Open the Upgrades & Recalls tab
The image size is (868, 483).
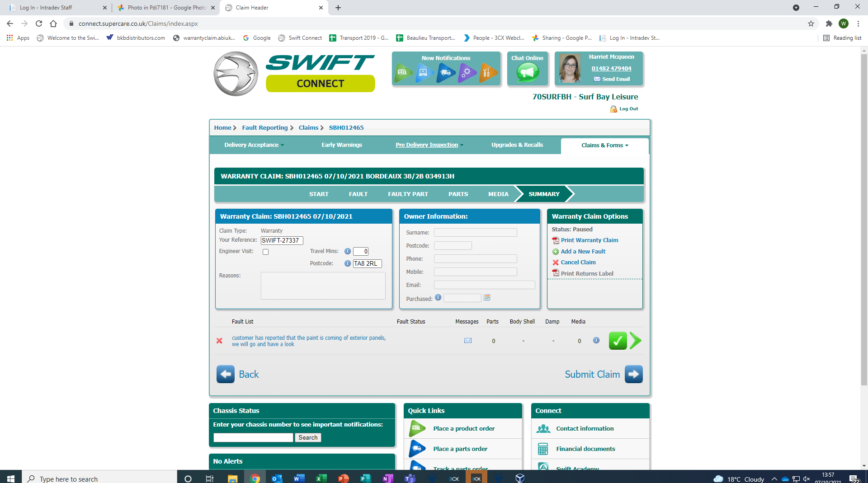pos(517,145)
